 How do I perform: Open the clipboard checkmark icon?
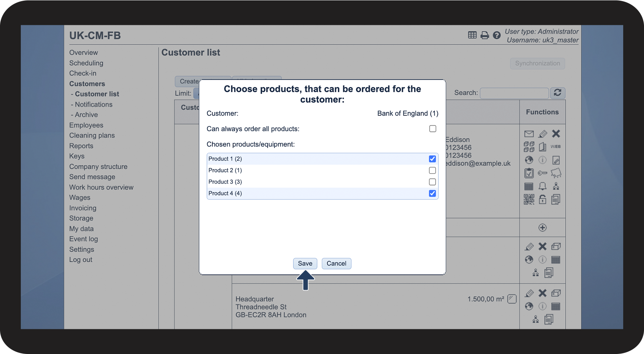(x=529, y=173)
